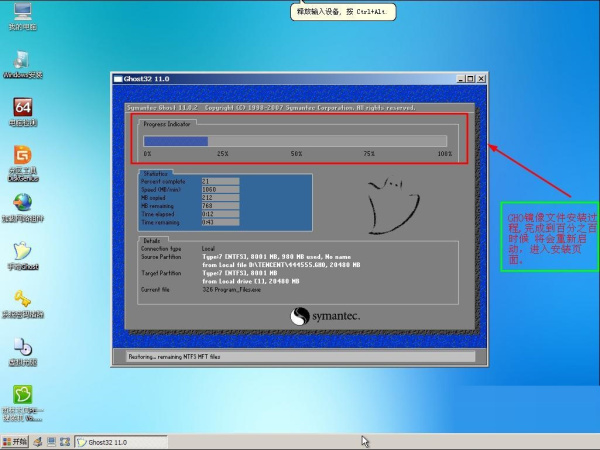
Task: Close the Ghost32 11.0 window
Action: coord(482,78)
